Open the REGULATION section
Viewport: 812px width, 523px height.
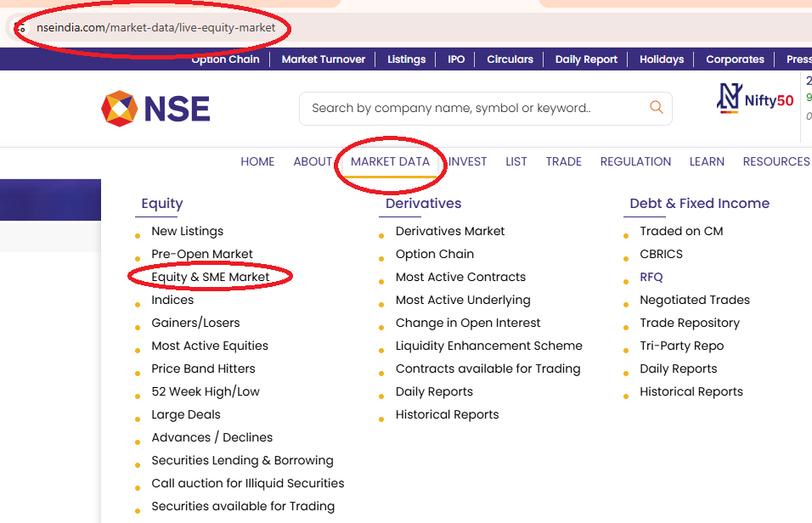pos(635,161)
